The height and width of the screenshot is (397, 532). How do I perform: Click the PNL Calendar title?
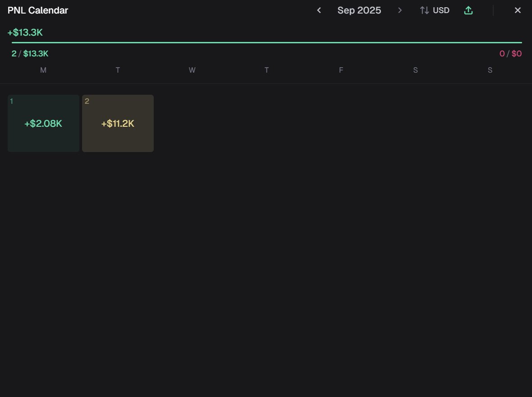pos(38,10)
